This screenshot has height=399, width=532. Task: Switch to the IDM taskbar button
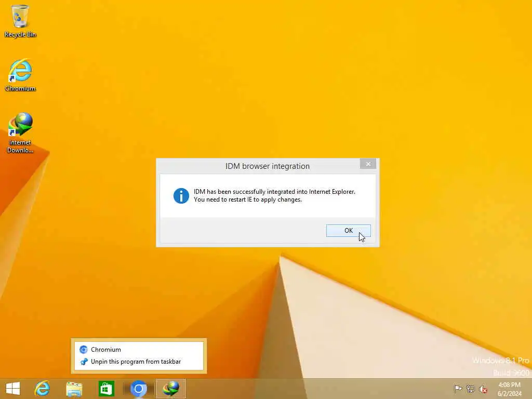coord(171,389)
